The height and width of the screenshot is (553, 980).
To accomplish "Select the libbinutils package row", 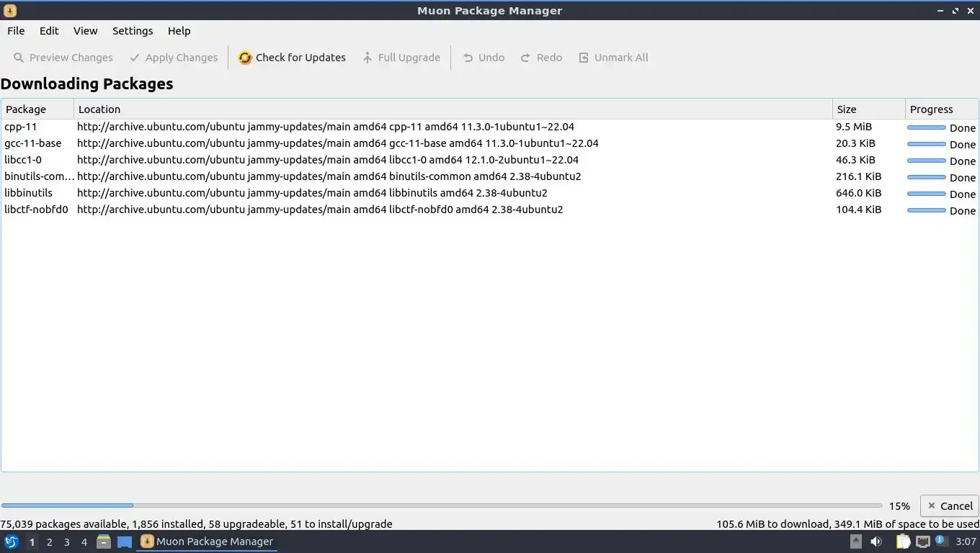I will pyautogui.click(x=490, y=193).
